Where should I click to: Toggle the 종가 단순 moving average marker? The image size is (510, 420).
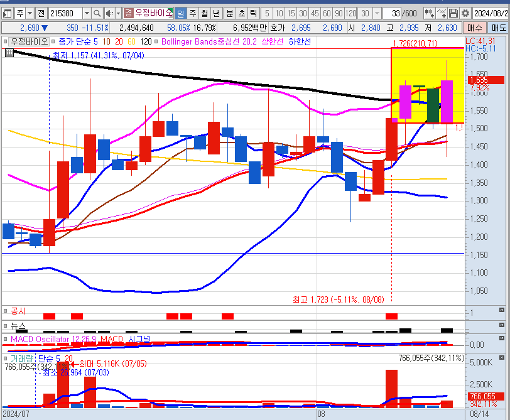tap(53, 41)
